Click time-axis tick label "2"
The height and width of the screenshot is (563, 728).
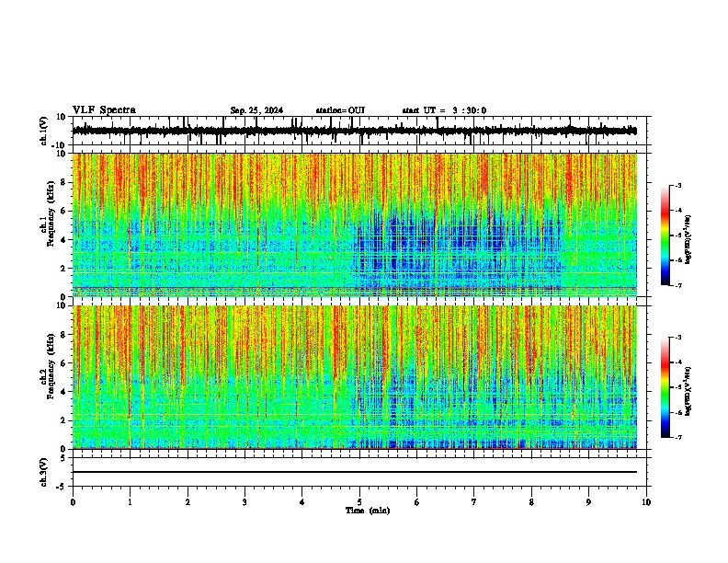188,502
